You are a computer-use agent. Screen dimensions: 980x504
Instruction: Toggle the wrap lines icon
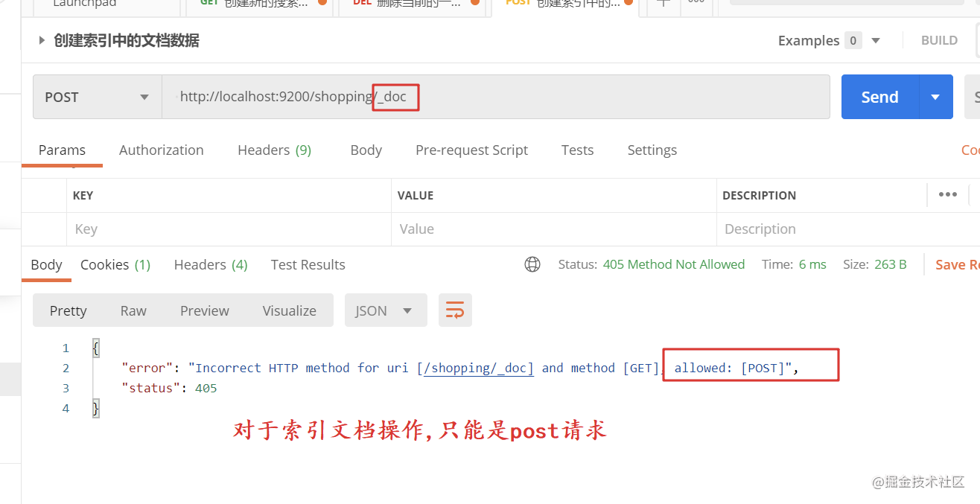(x=455, y=310)
